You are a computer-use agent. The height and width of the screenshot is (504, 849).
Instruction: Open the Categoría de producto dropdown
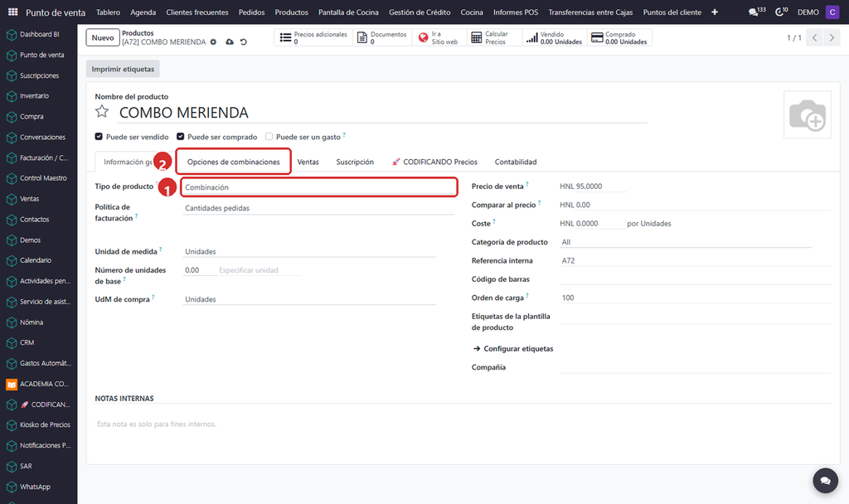(686, 242)
